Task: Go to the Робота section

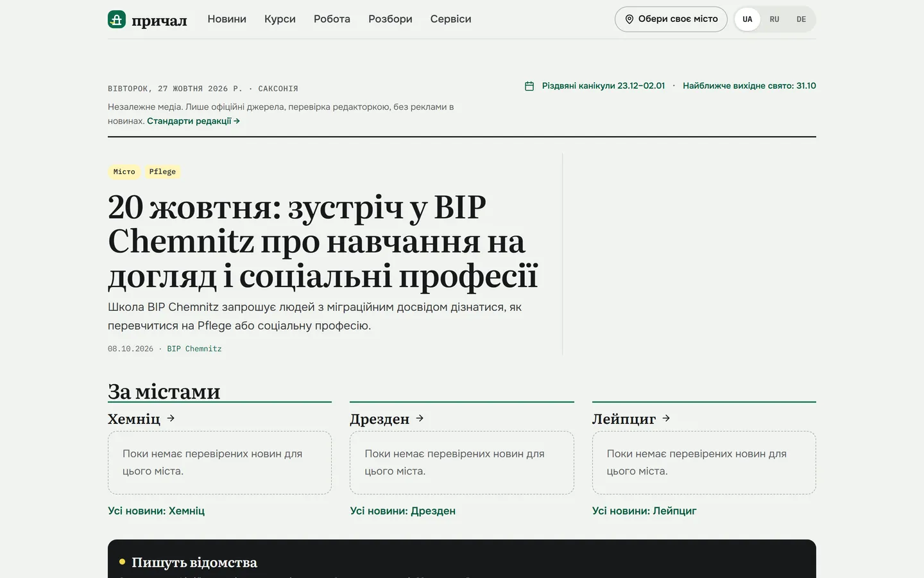Action: (332, 19)
